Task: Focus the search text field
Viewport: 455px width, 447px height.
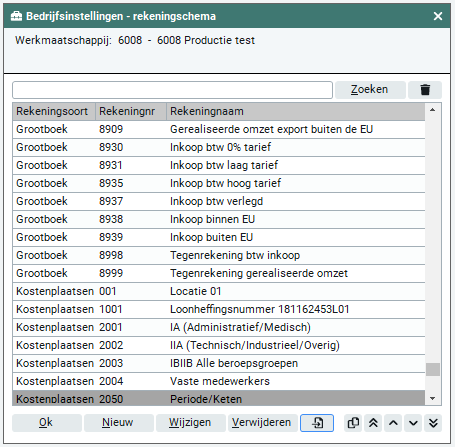Action: pos(172,90)
